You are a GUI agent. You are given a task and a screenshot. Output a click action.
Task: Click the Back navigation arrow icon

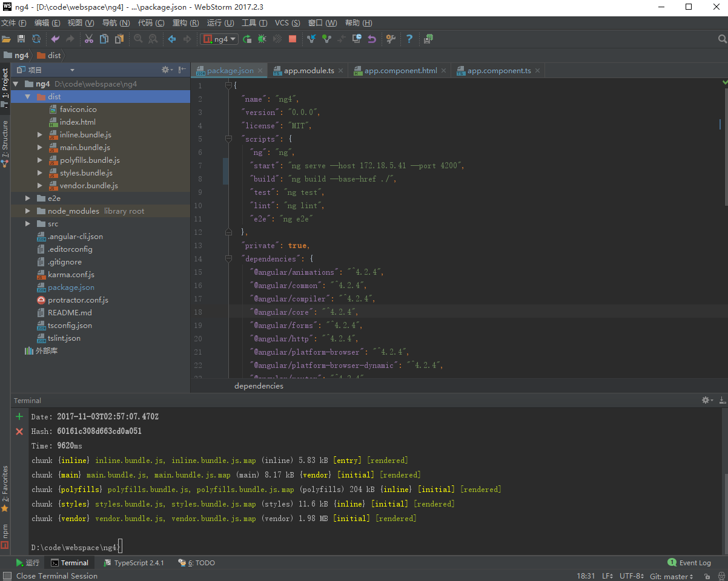pyautogui.click(x=172, y=39)
